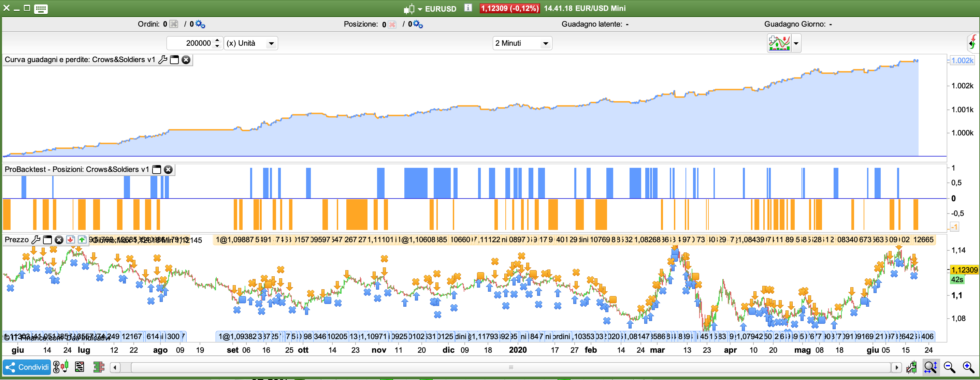Toggle auto-fit zoom magnifier with arrows
Image resolution: width=980 pixels, height=380 pixels.
[931, 367]
